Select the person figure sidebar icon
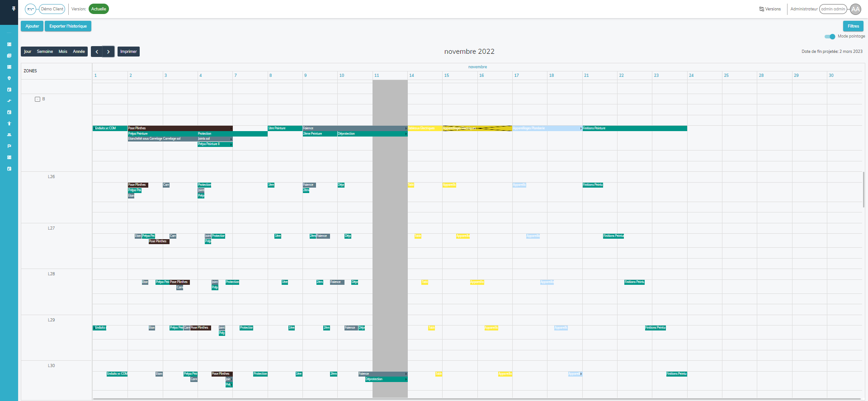The image size is (868, 401). 9,123
